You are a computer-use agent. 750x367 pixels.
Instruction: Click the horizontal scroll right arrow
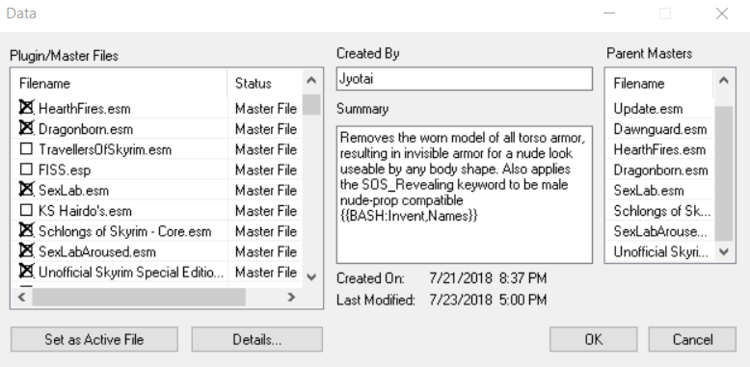(291, 297)
